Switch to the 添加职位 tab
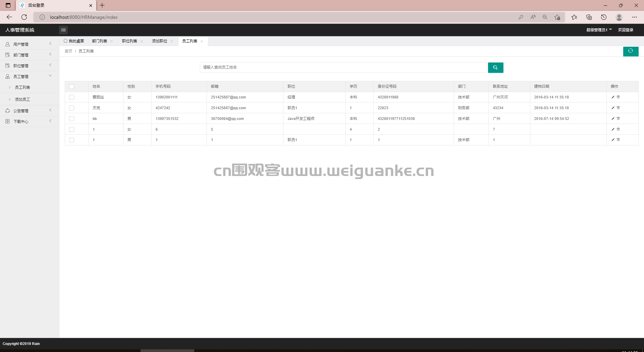Screen dimensions: 644x352 click(x=160, y=41)
